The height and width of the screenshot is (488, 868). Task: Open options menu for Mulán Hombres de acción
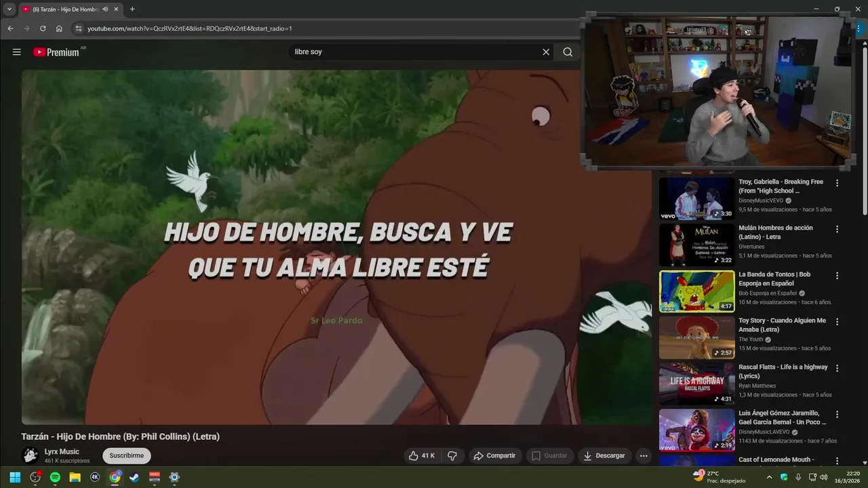tap(837, 229)
